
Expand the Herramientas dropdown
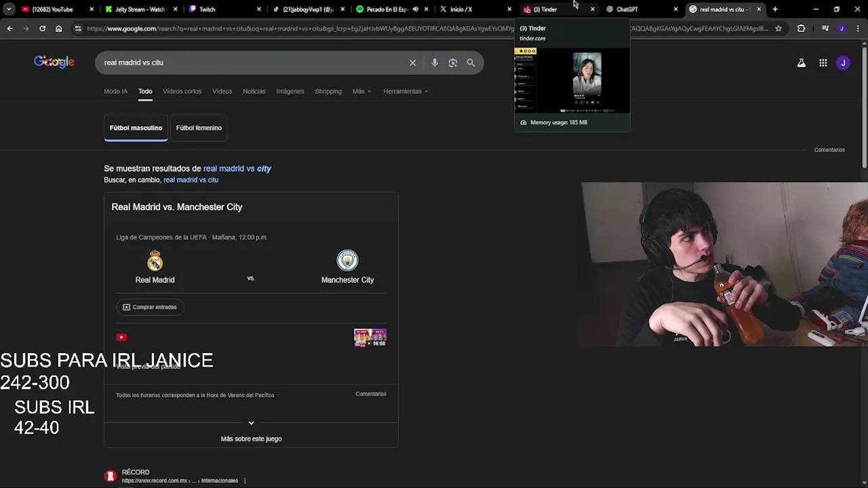point(406,91)
